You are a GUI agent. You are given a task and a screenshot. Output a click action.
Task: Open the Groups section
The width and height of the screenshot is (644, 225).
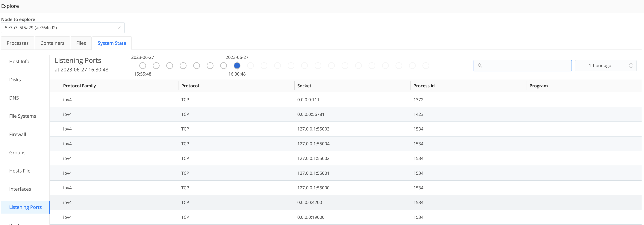click(17, 152)
